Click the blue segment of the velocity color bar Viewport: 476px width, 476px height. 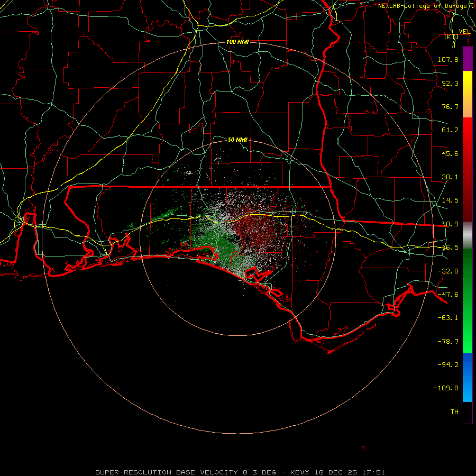pyautogui.click(x=467, y=377)
